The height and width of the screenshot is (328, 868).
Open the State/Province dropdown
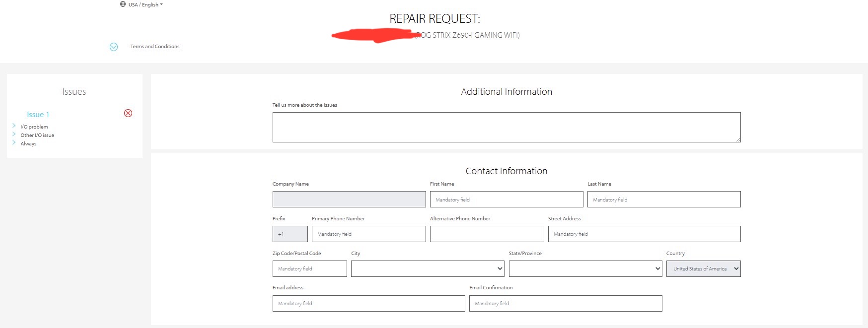(585, 269)
